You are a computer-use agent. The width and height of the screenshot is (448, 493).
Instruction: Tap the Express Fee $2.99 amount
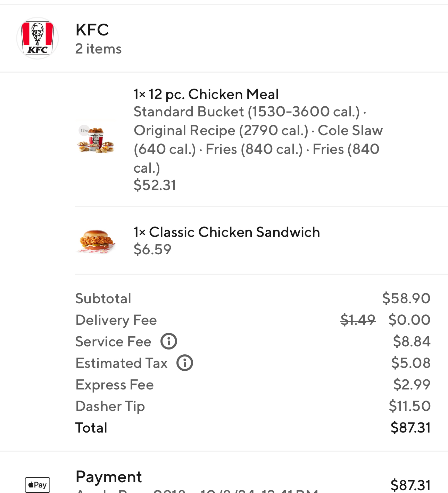point(412,385)
